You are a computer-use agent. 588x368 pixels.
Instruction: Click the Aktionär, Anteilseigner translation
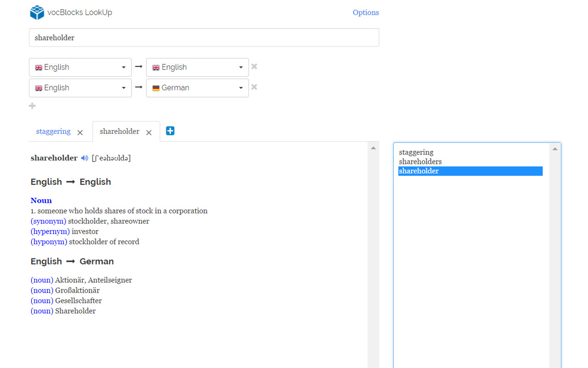click(x=93, y=280)
